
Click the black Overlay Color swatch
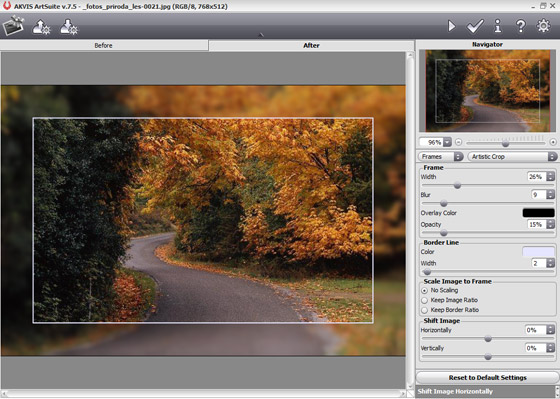click(538, 213)
